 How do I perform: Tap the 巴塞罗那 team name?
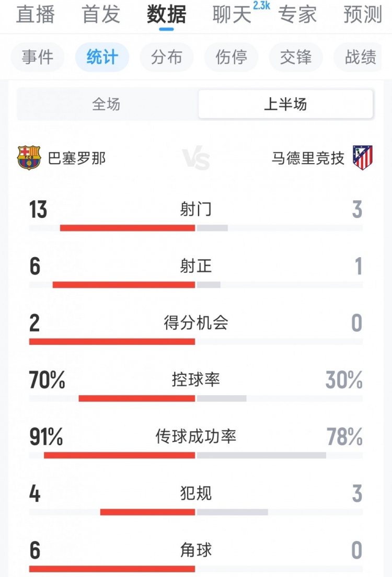(77, 158)
